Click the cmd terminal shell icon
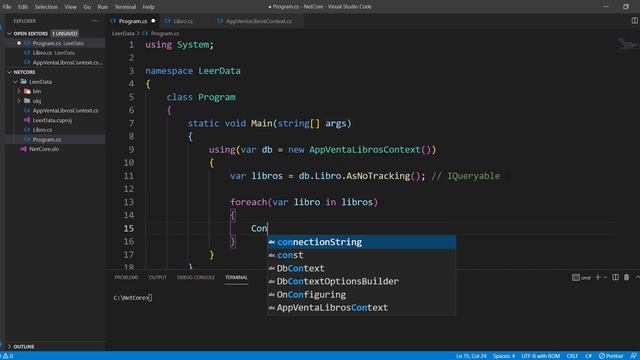 pos(576,278)
